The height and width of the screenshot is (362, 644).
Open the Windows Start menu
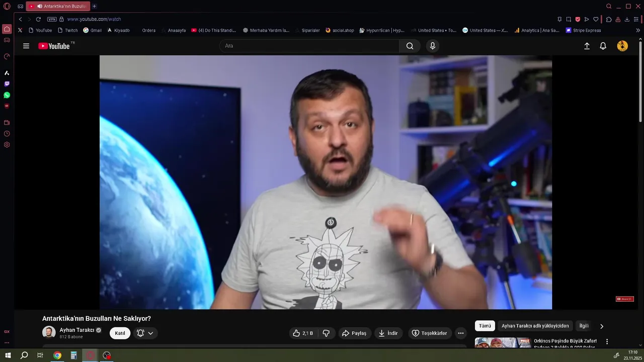(x=8, y=355)
